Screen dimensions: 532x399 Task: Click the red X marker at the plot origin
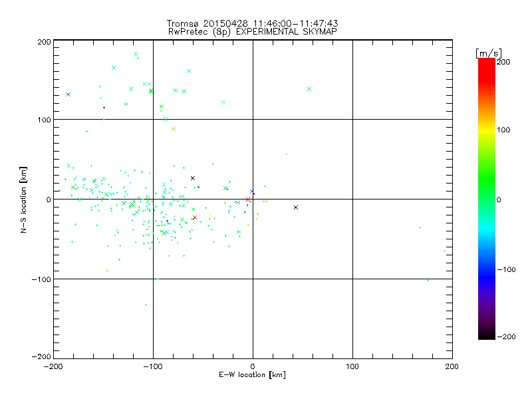(248, 199)
